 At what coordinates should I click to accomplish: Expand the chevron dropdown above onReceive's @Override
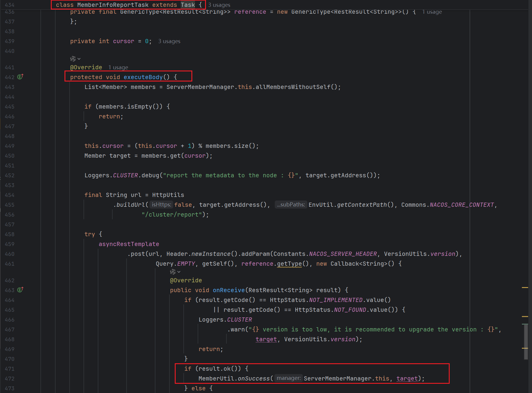tap(179, 272)
